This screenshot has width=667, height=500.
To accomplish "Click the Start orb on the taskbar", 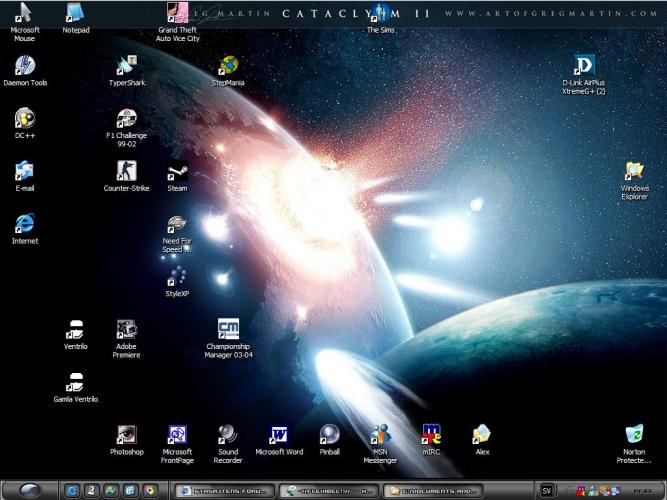I will coord(31,490).
